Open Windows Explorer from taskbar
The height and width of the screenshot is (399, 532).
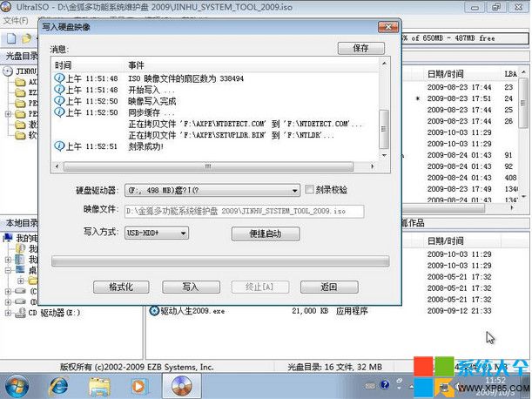point(99,387)
